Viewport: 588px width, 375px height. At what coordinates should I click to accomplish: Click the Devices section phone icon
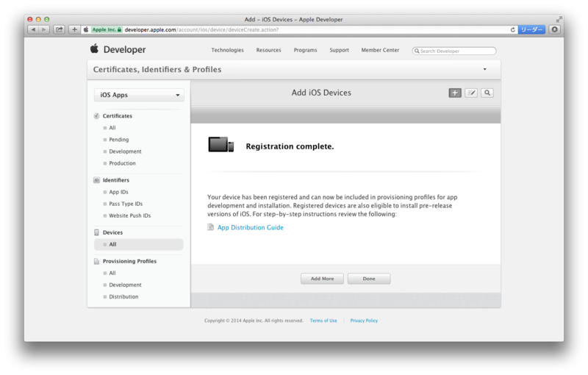coord(96,232)
